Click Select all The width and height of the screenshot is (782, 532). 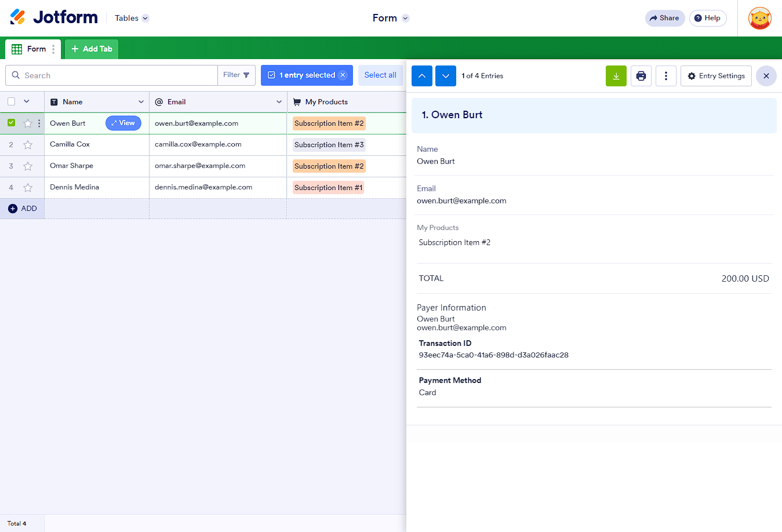click(x=380, y=75)
